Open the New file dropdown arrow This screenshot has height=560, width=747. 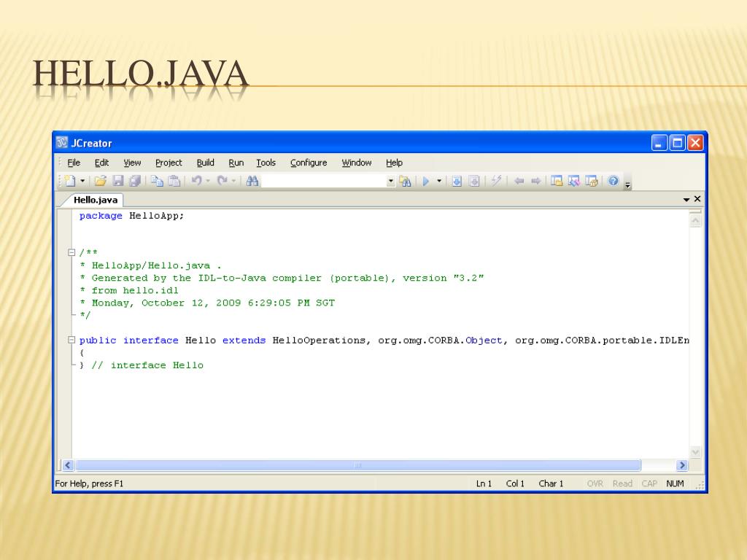tap(82, 181)
